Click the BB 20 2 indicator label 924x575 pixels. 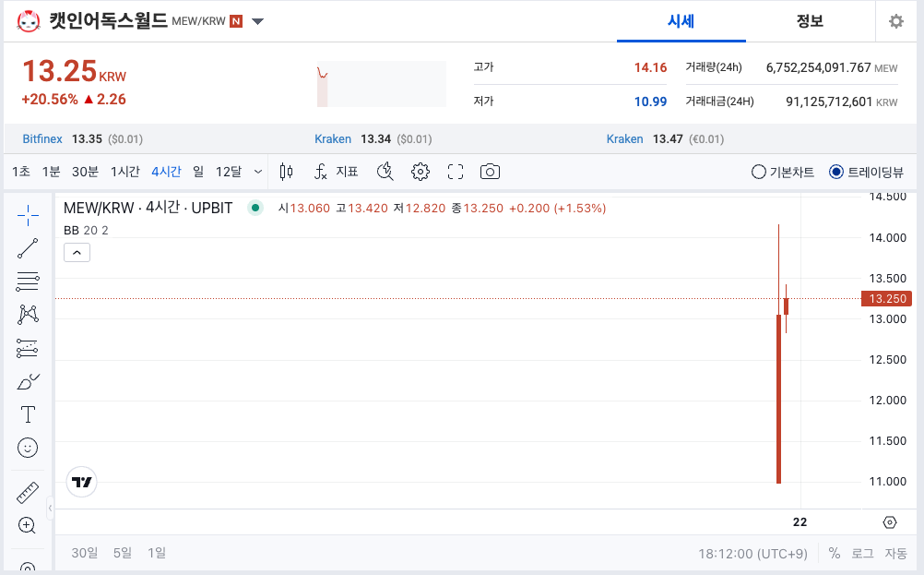coord(86,230)
